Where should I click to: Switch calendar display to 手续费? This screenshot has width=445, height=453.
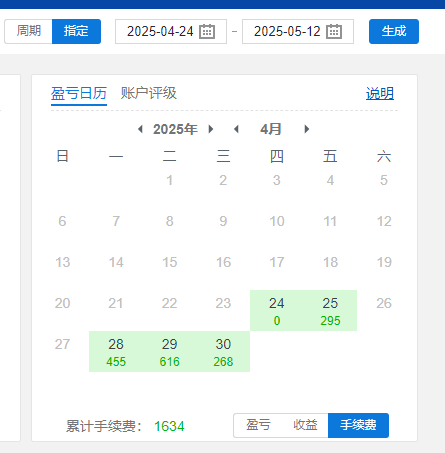coord(358,425)
